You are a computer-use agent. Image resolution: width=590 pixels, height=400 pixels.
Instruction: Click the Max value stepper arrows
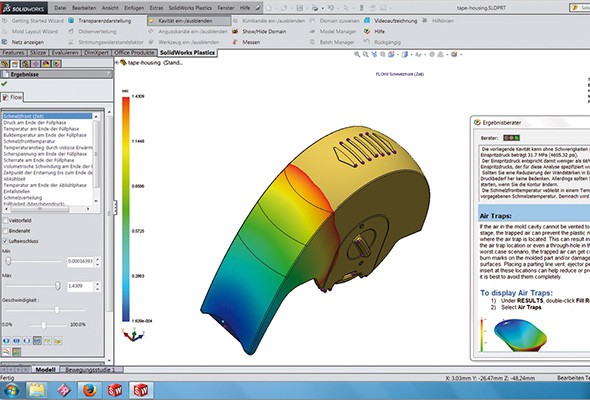tap(97, 286)
